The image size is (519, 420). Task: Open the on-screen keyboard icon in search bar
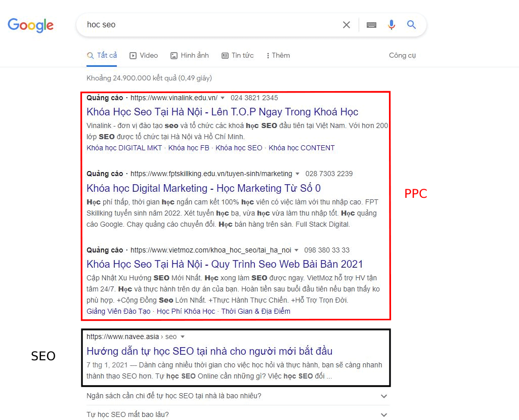point(371,25)
